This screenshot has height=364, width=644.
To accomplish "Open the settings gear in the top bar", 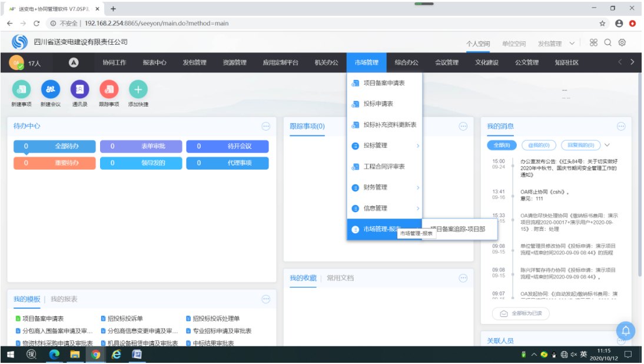I will pyautogui.click(x=622, y=43).
